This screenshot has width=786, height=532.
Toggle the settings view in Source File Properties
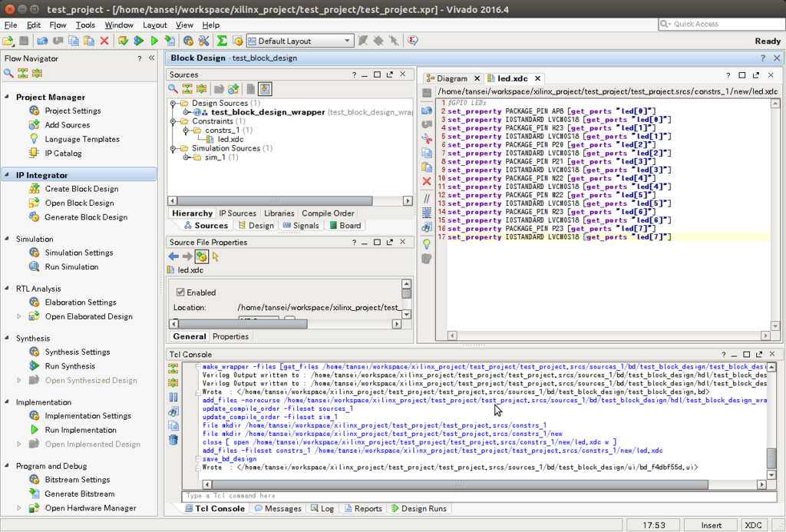click(202, 256)
